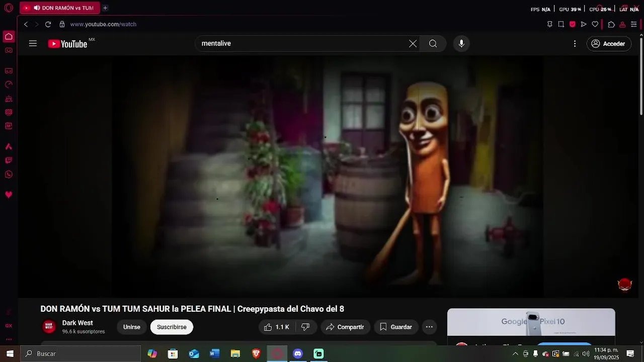Join the channel with Unirse
Image resolution: width=644 pixels, height=362 pixels.
click(132, 327)
